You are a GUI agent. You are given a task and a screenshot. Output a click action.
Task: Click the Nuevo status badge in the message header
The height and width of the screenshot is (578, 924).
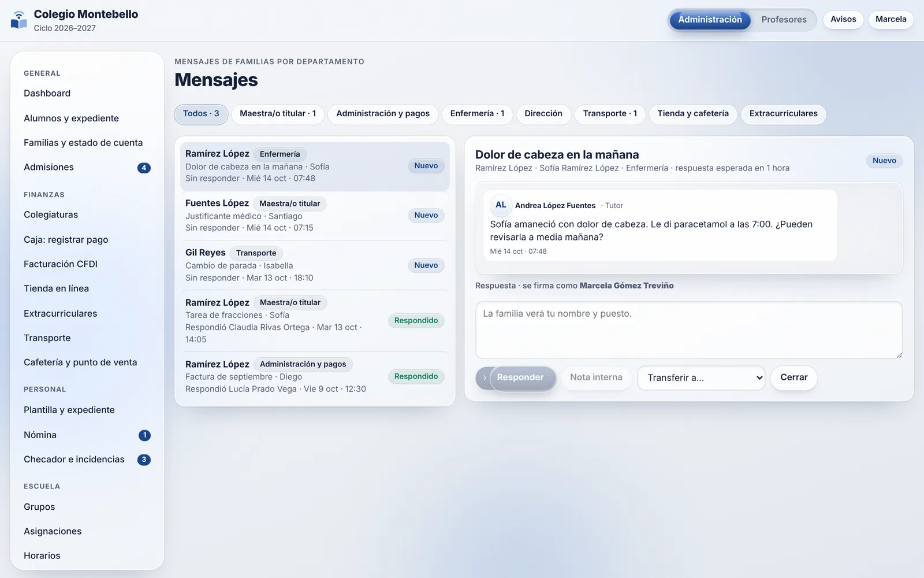point(884,161)
